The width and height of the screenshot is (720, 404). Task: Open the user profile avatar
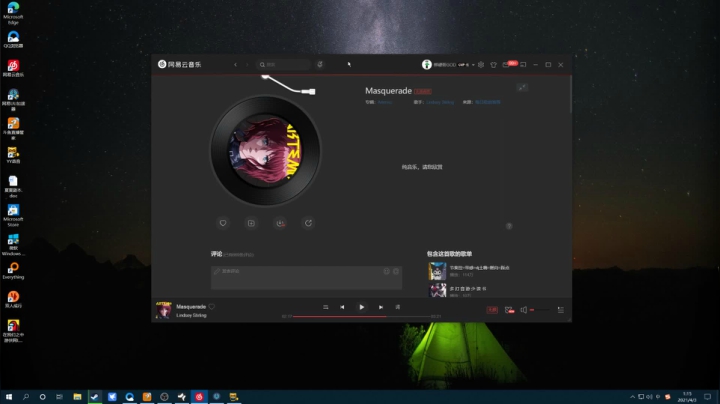(x=427, y=65)
